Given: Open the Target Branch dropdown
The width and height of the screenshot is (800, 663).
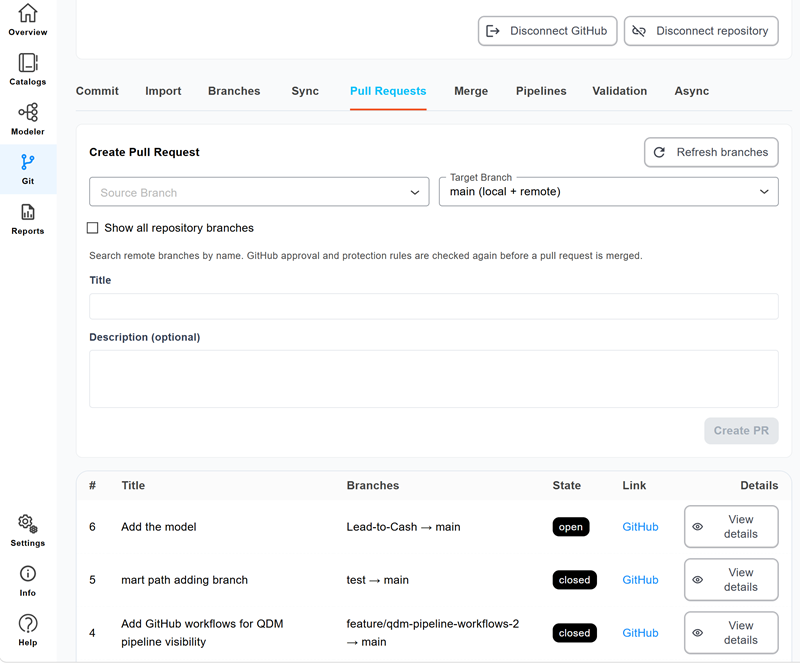Looking at the screenshot, I should click(609, 192).
